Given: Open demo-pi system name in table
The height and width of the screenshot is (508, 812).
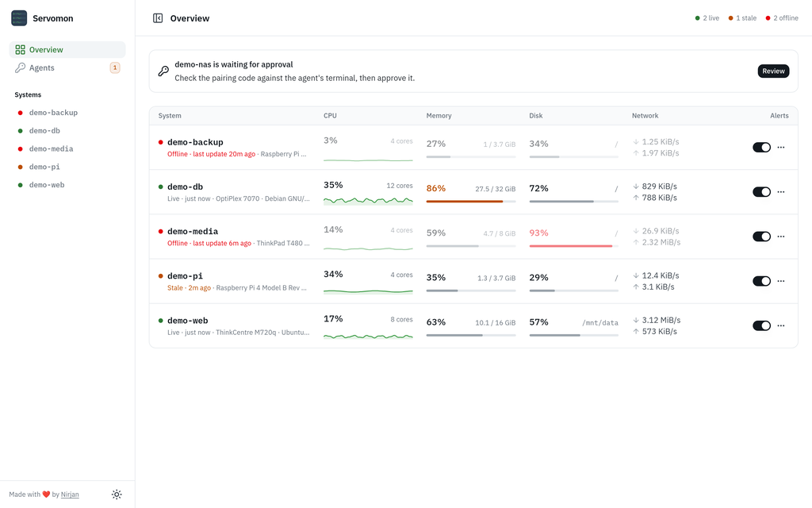Looking at the screenshot, I should (185, 275).
